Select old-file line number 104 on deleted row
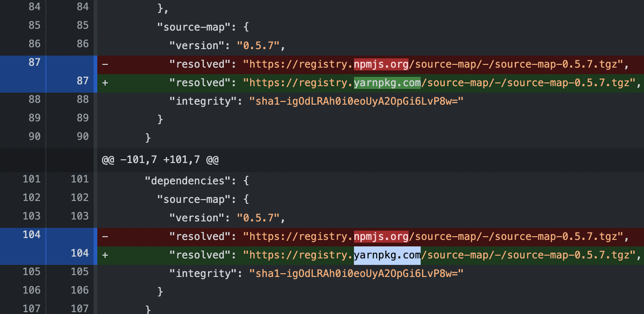This screenshot has width=644, height=314. click(32, 235)
